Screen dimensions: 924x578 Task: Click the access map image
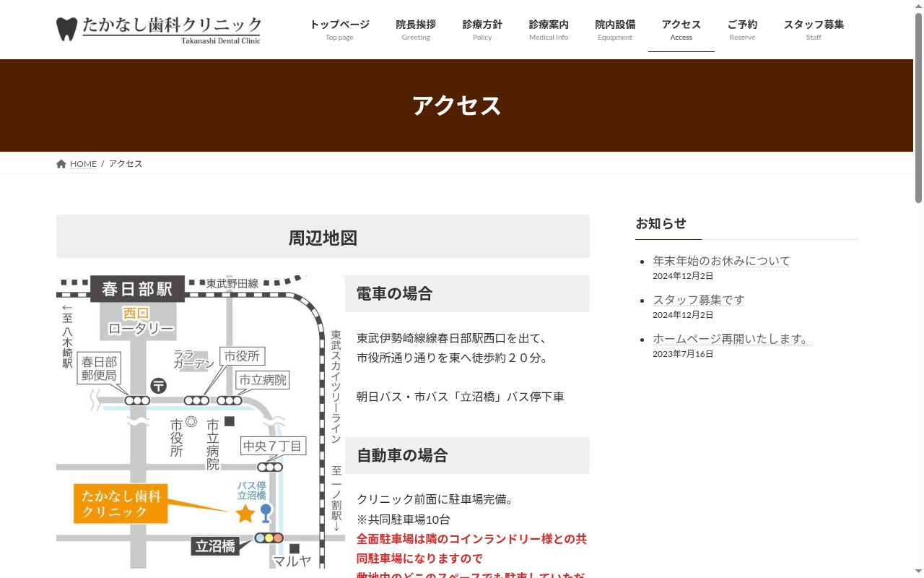(x=201, y=422)
